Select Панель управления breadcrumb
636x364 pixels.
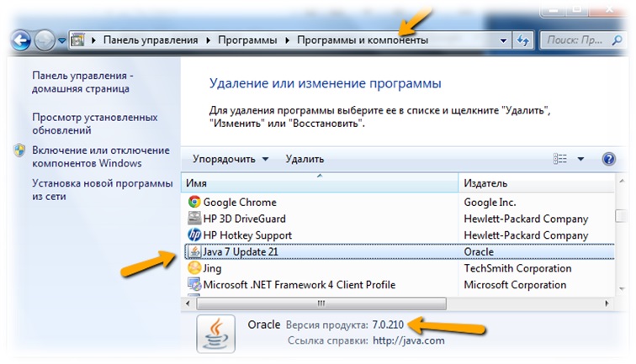(151, 40)
